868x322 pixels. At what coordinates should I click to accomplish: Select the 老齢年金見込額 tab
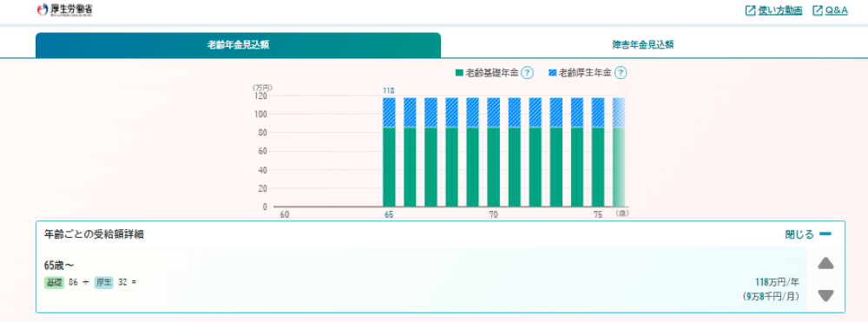click(x=238, y=45)
